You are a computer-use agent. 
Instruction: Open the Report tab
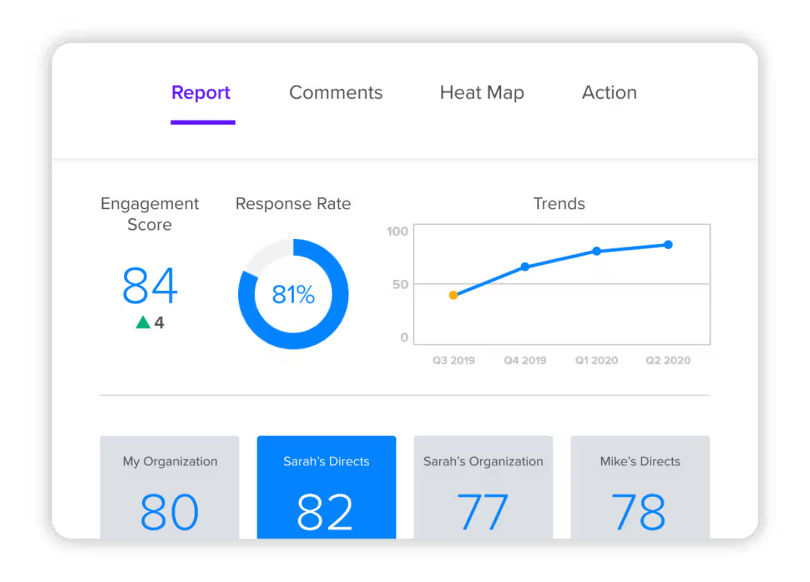(x=201, y=93)
